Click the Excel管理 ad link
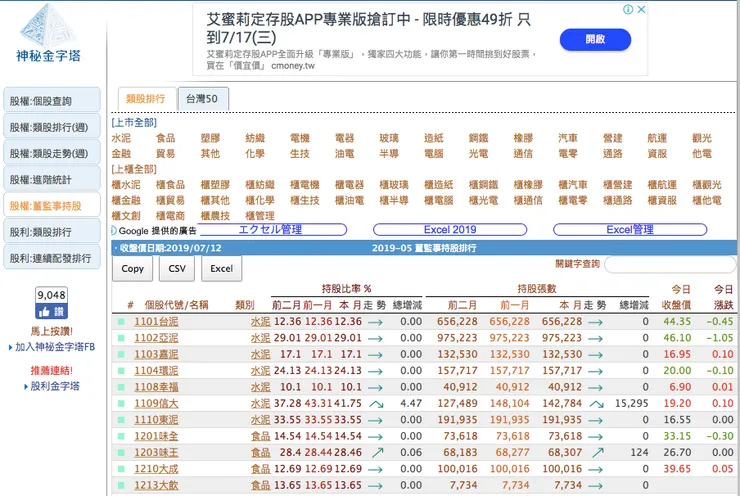 pyautogui.click(x=630, y=229)
